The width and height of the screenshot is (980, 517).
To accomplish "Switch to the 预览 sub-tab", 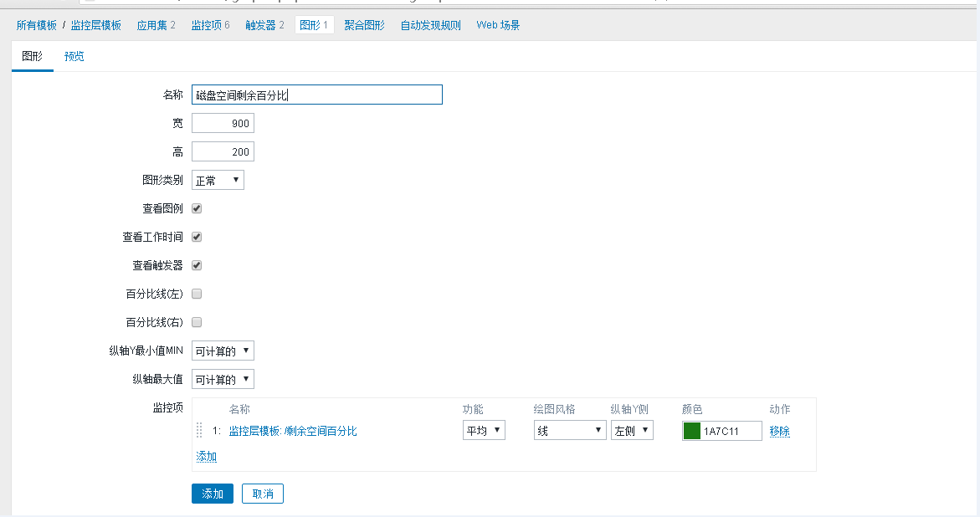I will point(74,56).
